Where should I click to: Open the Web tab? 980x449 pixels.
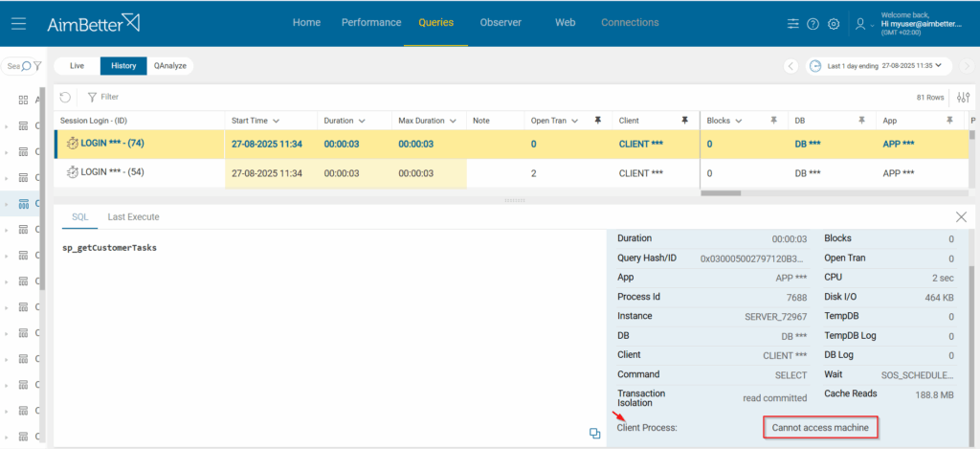(x=565, y=23)
